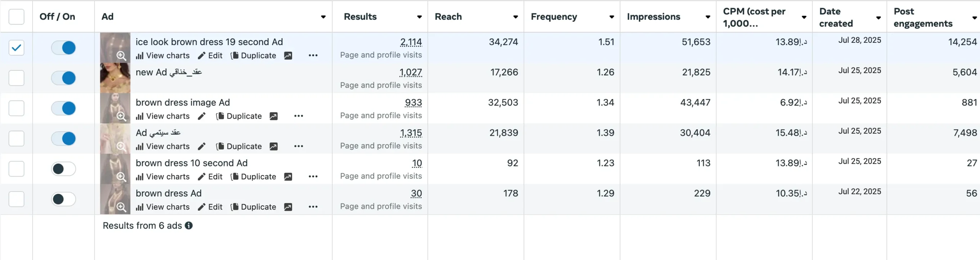980x260 pixels.
Task: Sort by Reach column header
Action: (448, 17)
